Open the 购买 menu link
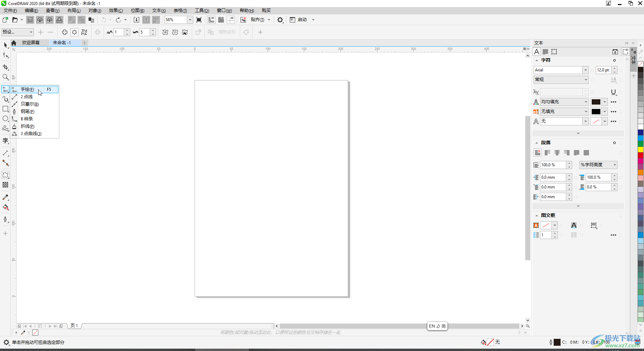 click(x=266, y=10)
